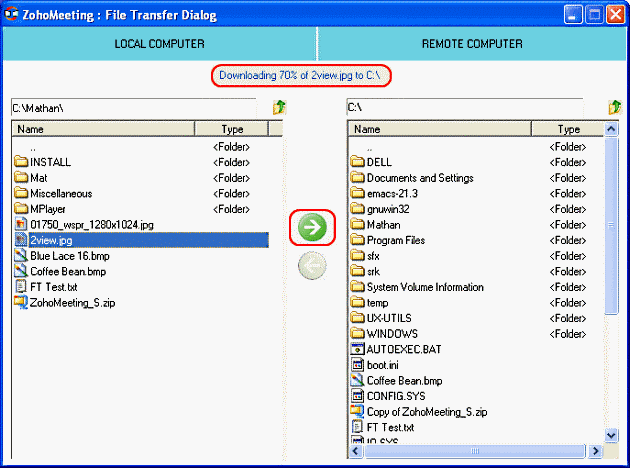Select the Documents and Settings folder
Screen dimensions: 630x468
pos(419,178)
